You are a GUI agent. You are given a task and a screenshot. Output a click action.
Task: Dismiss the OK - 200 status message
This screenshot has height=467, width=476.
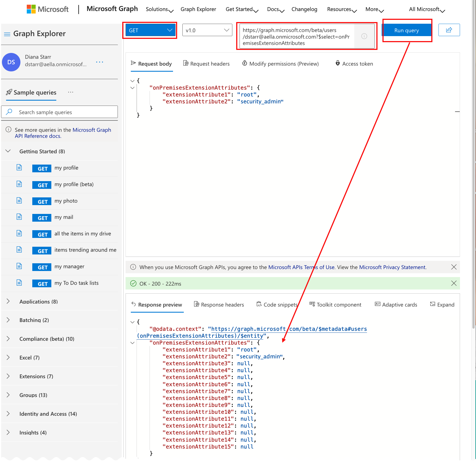(454, 283)
